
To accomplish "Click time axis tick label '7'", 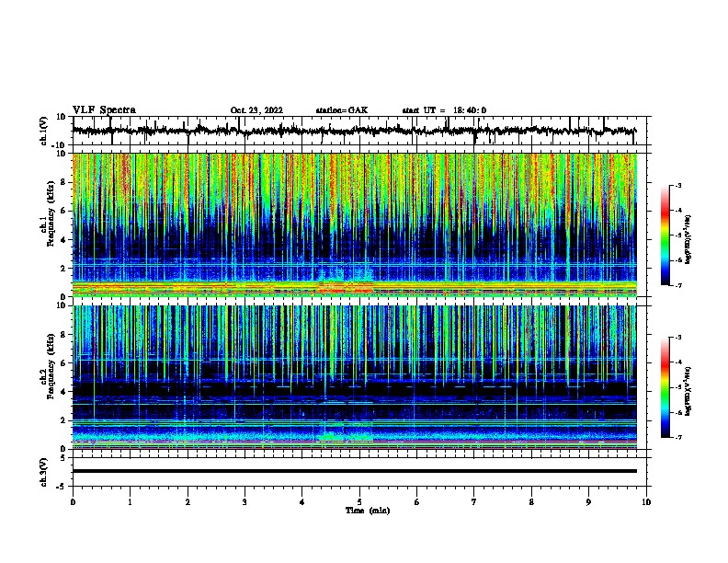I will (474, 502).
